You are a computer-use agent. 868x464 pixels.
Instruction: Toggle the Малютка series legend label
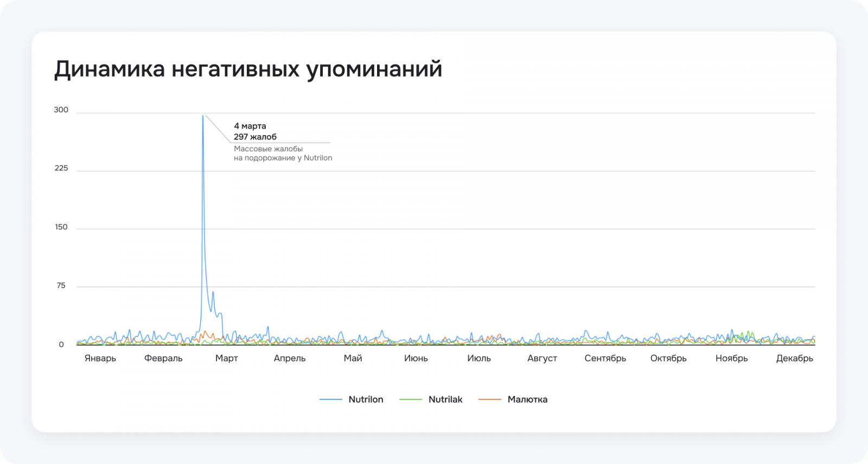tap(527, 399)
